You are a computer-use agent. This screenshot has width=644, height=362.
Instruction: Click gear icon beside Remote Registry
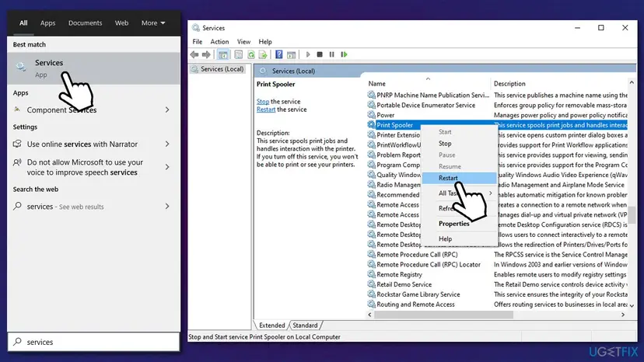(371, 274)
